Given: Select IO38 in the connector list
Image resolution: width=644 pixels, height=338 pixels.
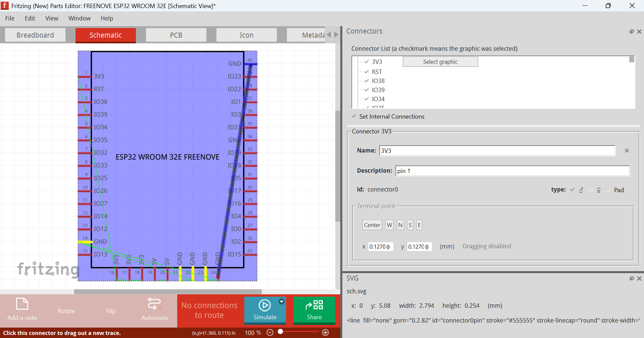Looking at the screenshot, I should 378,81.
